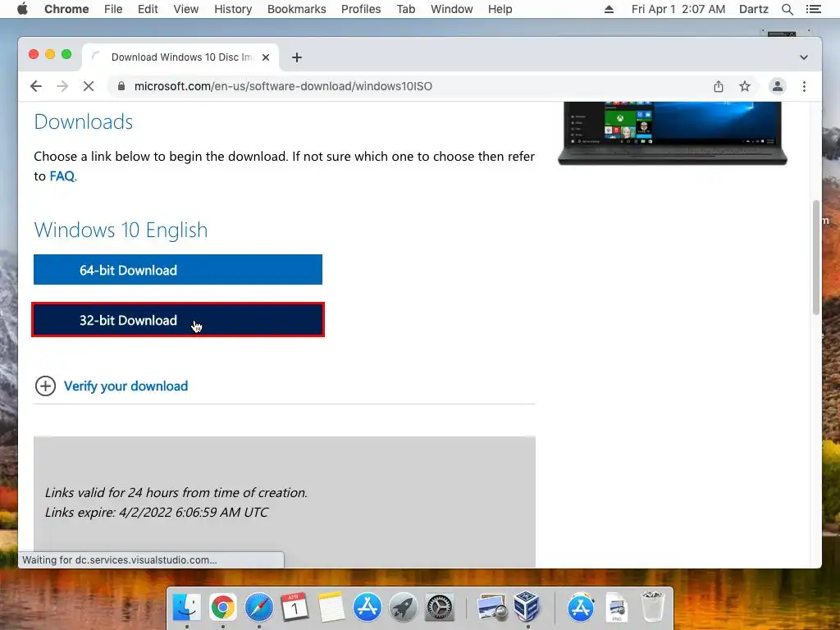Expand the Verify your download section
Screen dimensions: 840x630
[126, 386]
